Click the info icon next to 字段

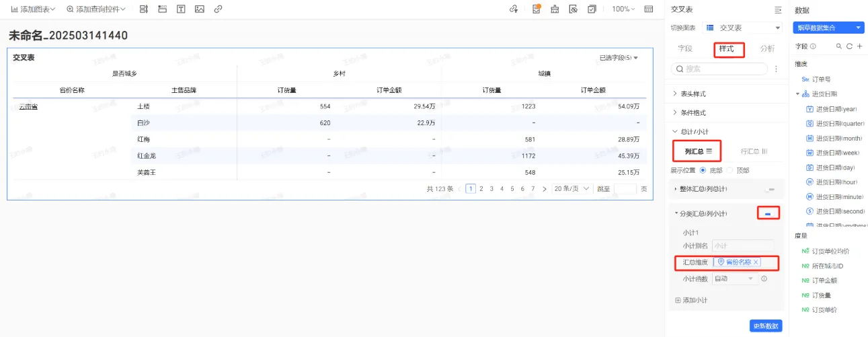tap(813, 46)
